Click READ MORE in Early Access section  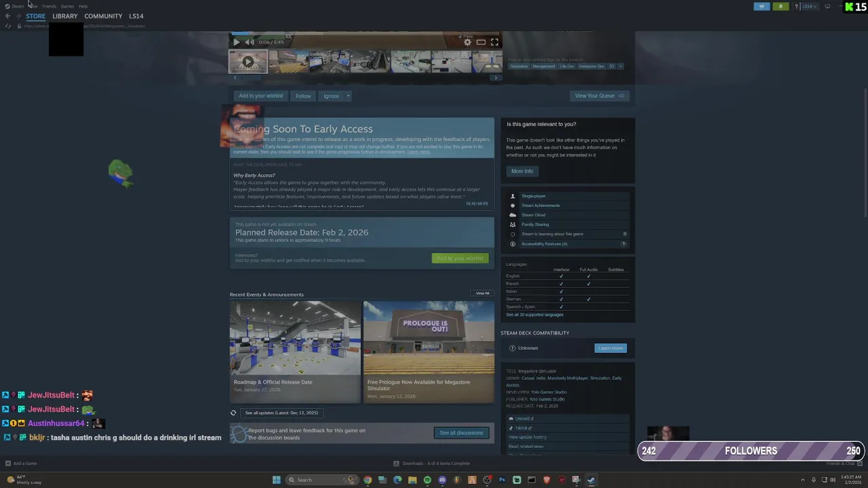pyautogui.click(x=477, y=203)
